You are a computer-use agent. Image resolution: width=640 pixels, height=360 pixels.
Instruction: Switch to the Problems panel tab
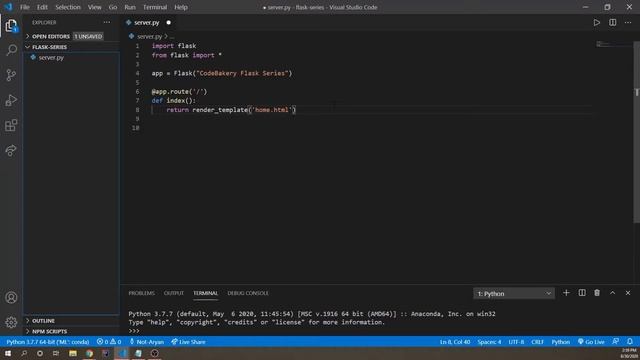click(x=142, y=293)
